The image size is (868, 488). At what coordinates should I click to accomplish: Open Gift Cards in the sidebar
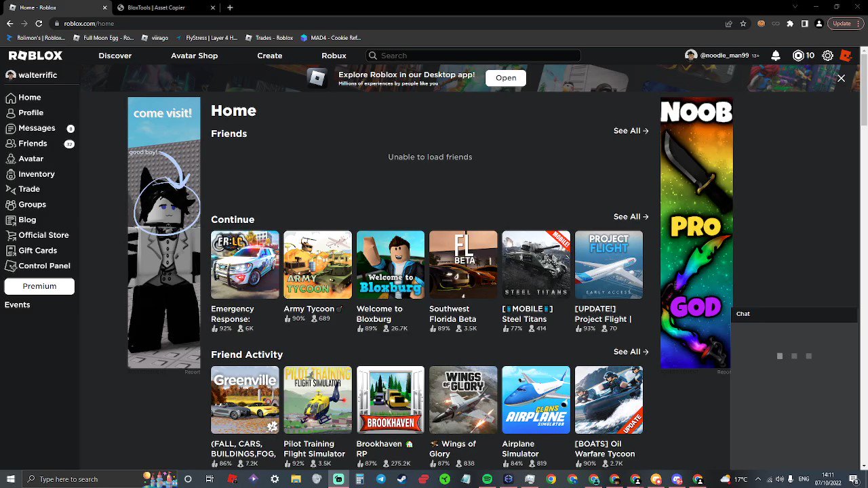[31, 251]
